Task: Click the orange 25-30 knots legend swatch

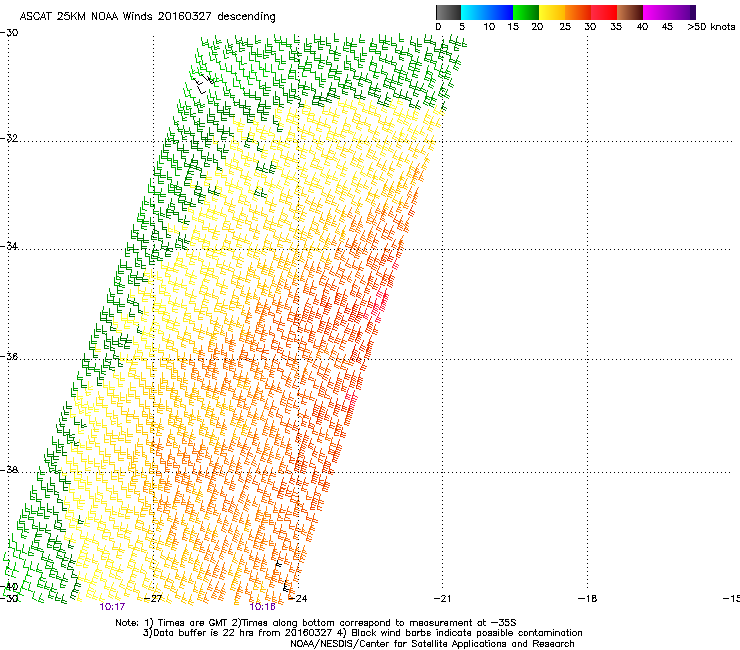Action: [x=578, y=12]
